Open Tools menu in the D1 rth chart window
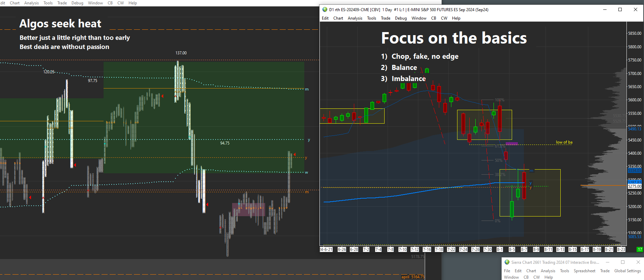The width and height of the screenshot is (644, 280). point(372,18)
